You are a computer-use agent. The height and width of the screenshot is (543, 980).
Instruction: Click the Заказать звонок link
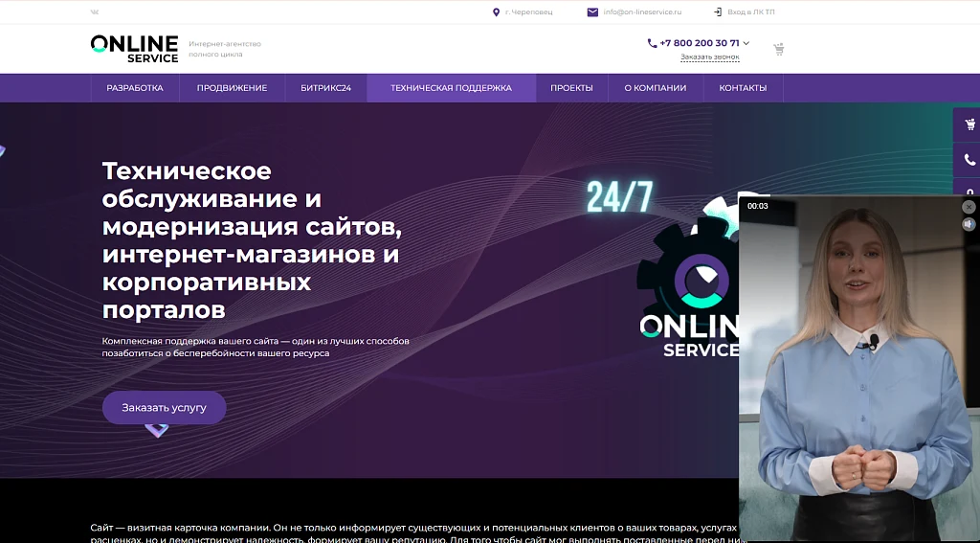point(709,57)
